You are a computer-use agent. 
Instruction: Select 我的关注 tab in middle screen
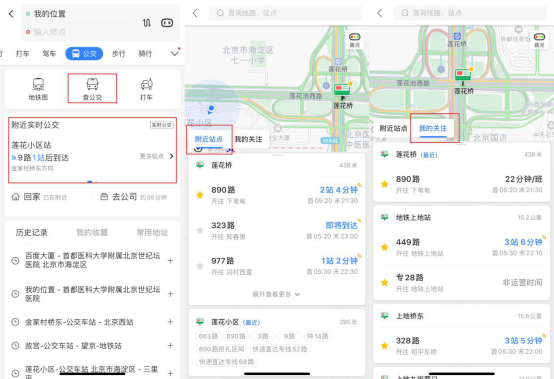(248, 139)
